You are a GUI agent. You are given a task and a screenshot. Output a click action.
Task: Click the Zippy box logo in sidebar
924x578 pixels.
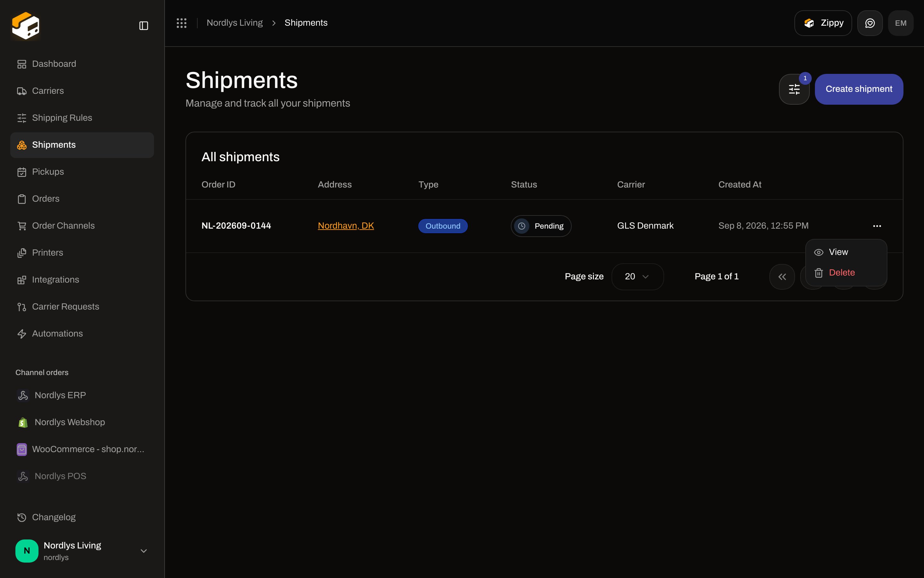pyautogui.click(x=26, y=26)
